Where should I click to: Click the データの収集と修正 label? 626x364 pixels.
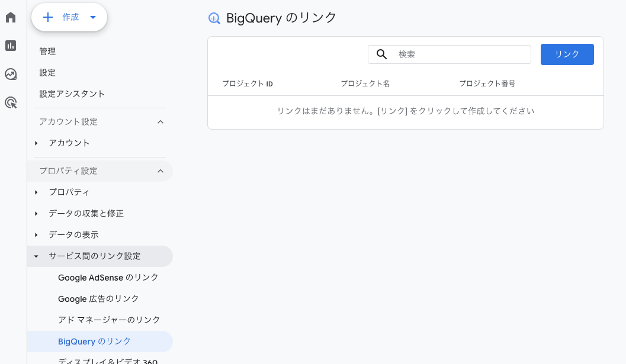pos(86,214)
